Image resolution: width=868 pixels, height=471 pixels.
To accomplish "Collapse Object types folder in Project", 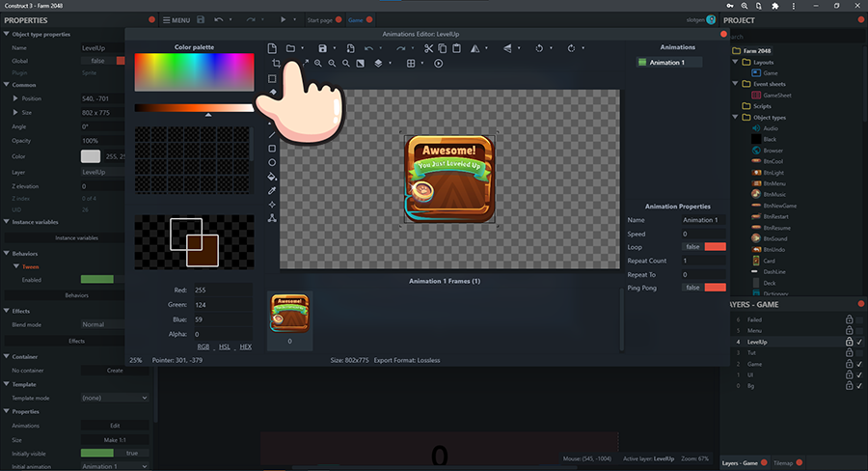I will [736, 117].
